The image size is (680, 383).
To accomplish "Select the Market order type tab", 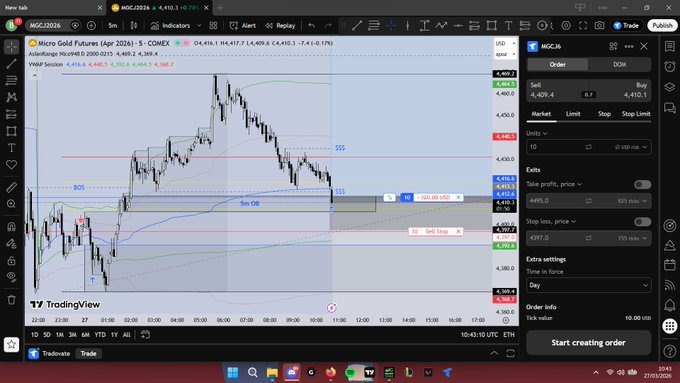I will 541,114.
